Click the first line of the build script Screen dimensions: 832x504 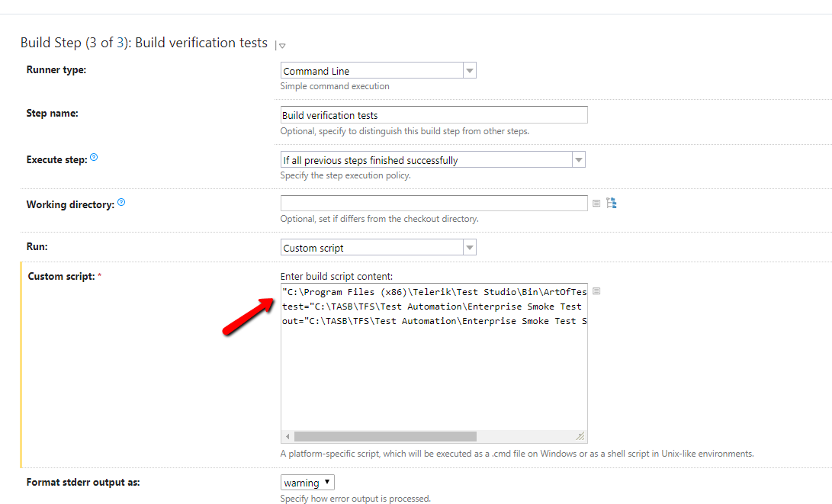pyautogui.click(x=434, y=292)
